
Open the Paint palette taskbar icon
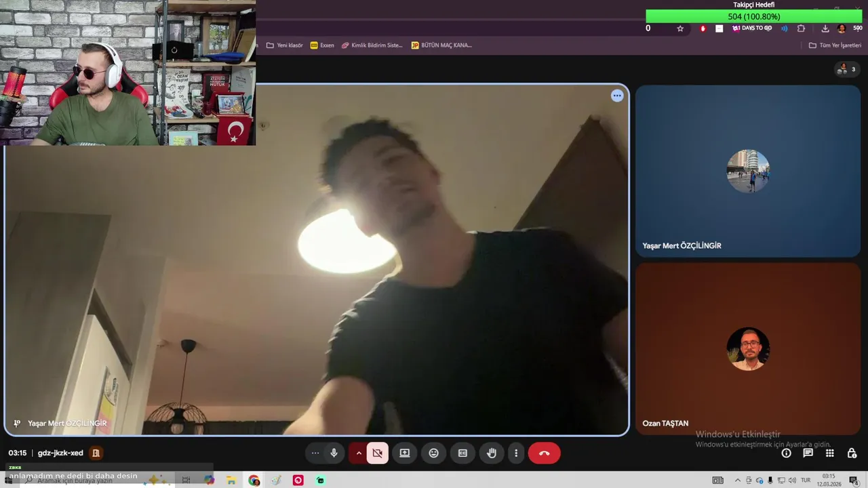click(276, 481)
